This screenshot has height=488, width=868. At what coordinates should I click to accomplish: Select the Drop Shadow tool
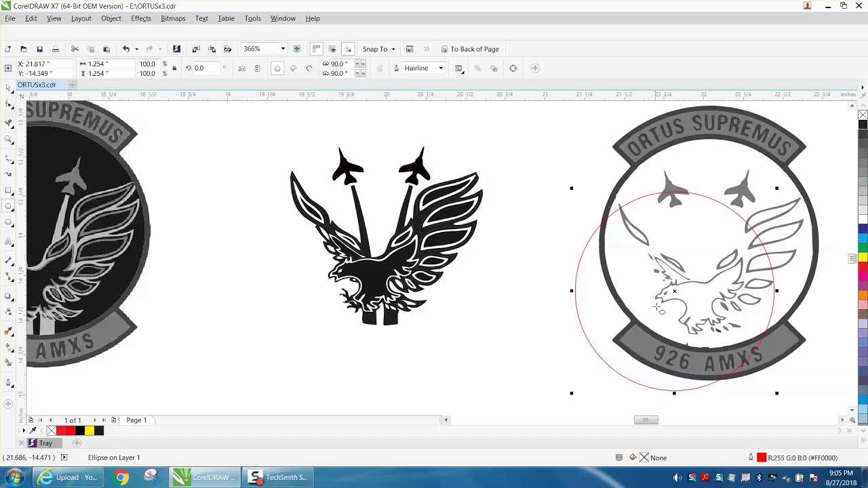click(x=8, y=296)
